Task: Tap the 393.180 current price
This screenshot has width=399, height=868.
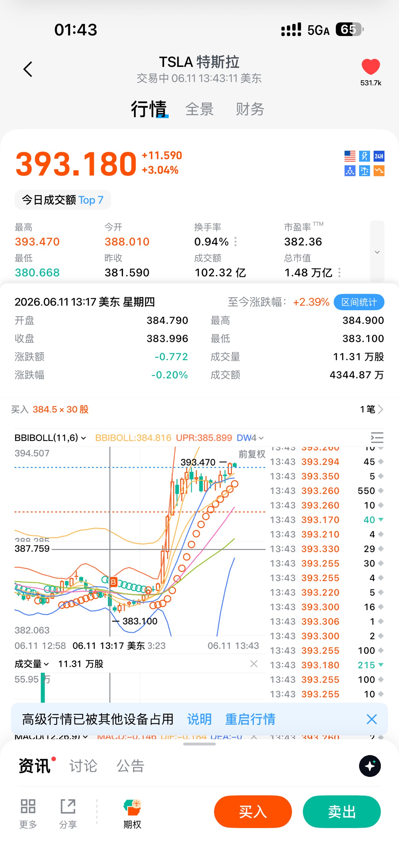Action: tap(76, 164)
